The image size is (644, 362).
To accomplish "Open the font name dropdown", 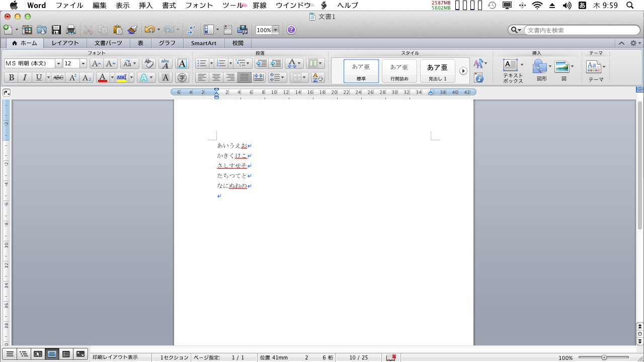I will [58, 63].
